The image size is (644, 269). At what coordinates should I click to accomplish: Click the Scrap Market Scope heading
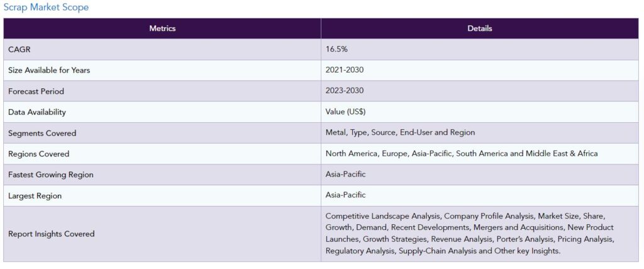tap(46, 7)
